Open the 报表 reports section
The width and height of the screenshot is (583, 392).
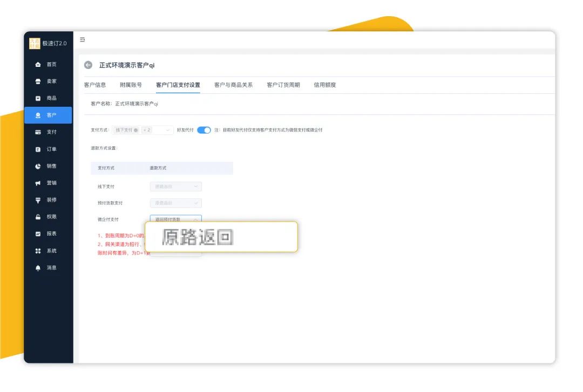coord(48,233)
